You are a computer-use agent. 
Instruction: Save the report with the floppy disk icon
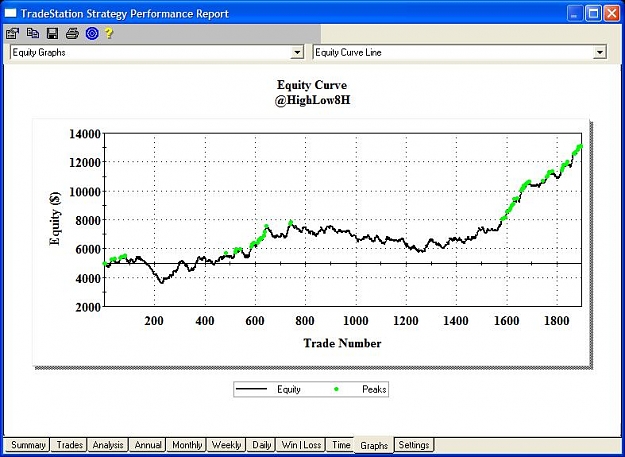(53, 33)
